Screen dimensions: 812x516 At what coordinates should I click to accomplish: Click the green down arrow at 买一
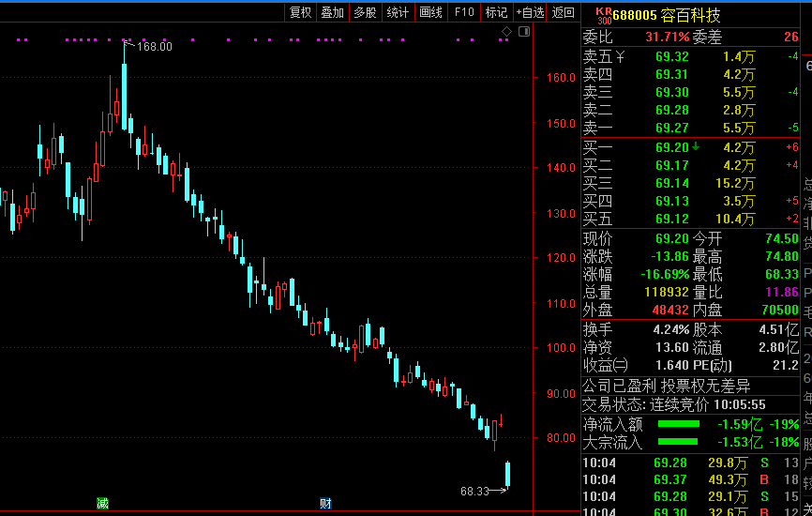[x=696, y=146]
